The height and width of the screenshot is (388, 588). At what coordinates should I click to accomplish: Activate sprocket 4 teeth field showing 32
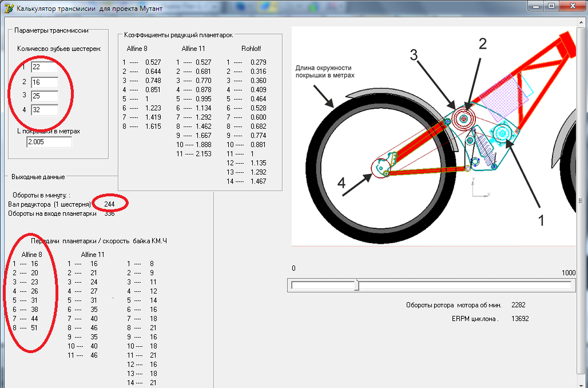click(45, 109)
